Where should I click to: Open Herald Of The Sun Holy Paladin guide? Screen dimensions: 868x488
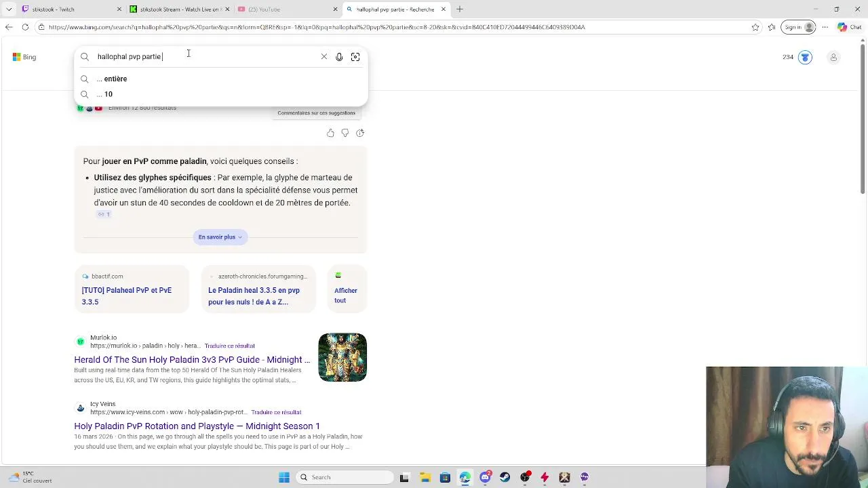[192, 360]
